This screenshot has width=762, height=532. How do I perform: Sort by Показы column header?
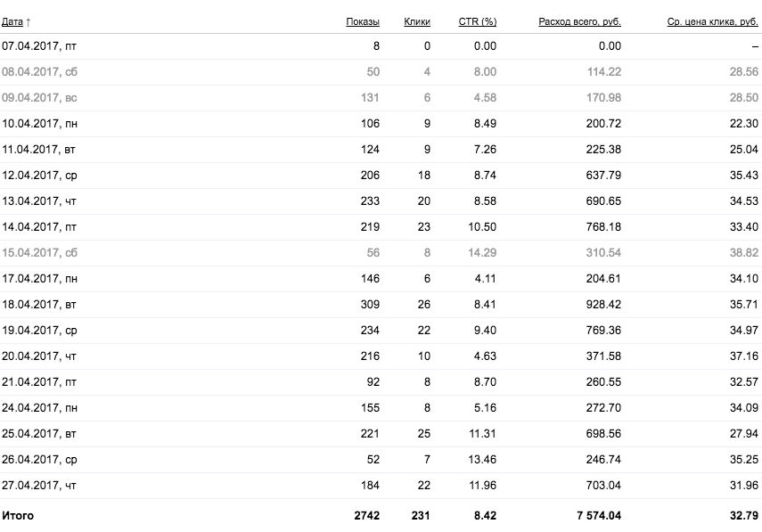(363, 22)
